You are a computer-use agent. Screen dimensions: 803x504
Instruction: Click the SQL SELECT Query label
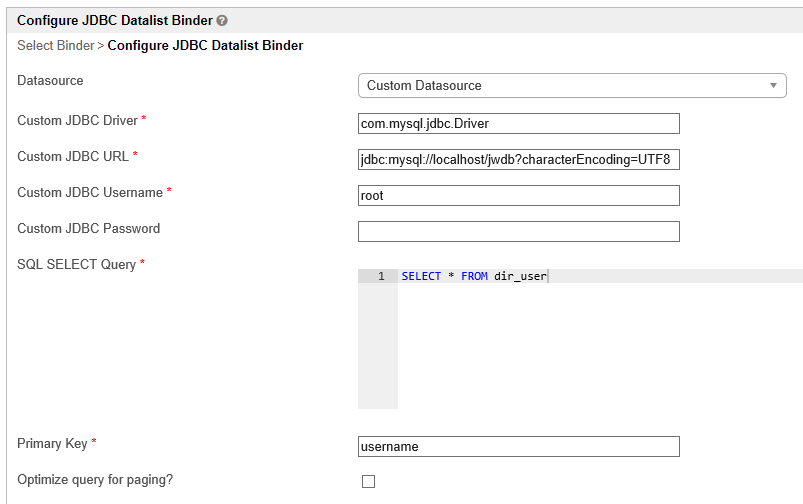[76, 264]
